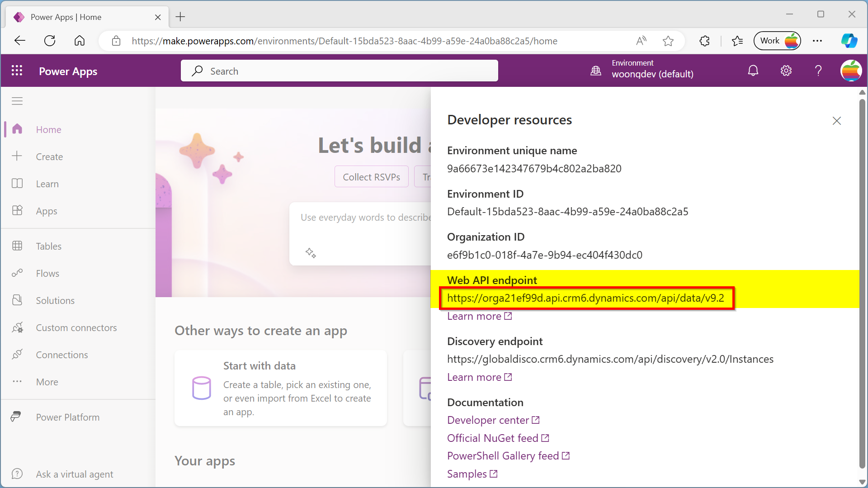Click the Environment picker globe icon
Image resolution: width=868 pixels, height=488 pixels.
pos(596,71)
